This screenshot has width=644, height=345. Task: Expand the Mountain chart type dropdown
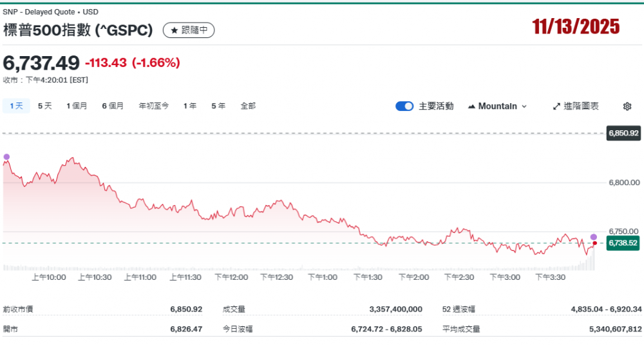click(x=497, y=106)
